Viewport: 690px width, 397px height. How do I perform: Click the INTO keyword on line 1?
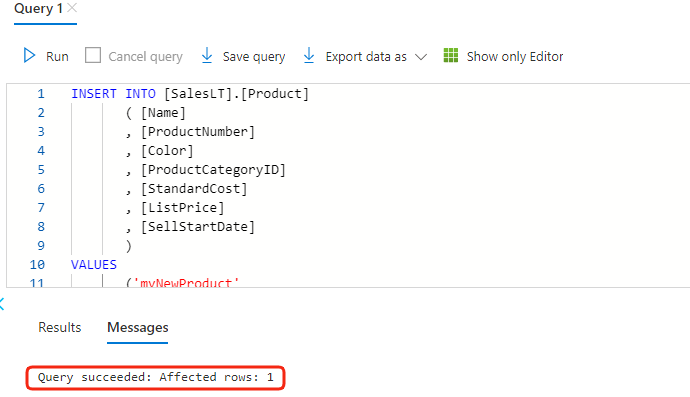(x=140, y=94)
